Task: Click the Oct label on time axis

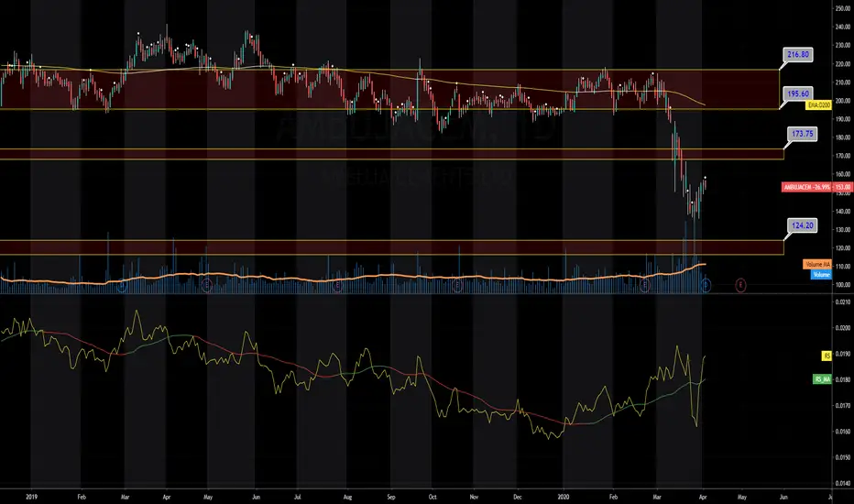Action: [432, 497]
